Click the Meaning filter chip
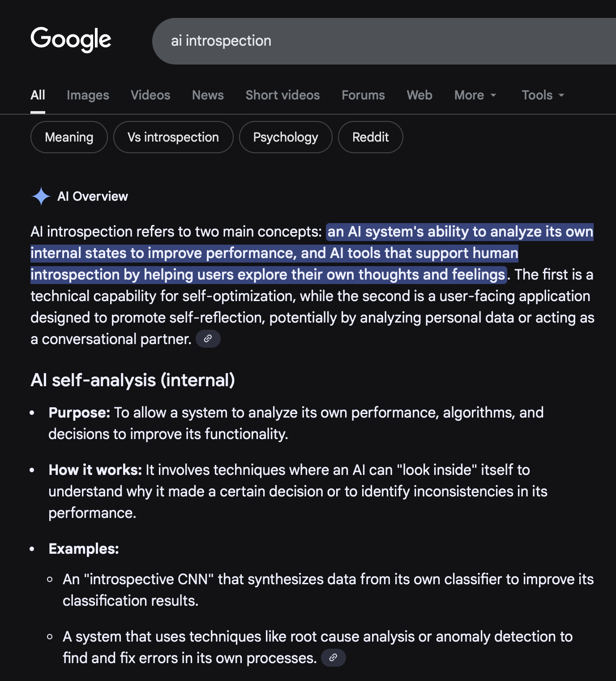 point(68,137)
